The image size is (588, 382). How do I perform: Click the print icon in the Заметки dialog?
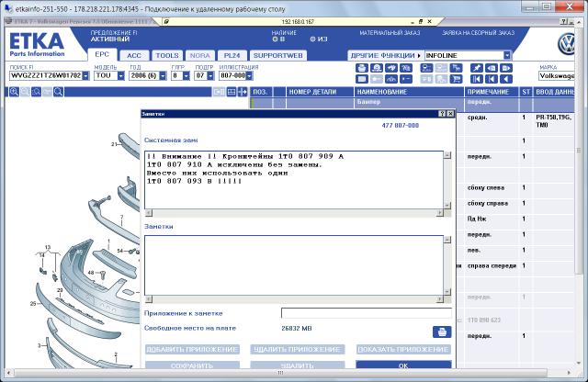(442, 331)
